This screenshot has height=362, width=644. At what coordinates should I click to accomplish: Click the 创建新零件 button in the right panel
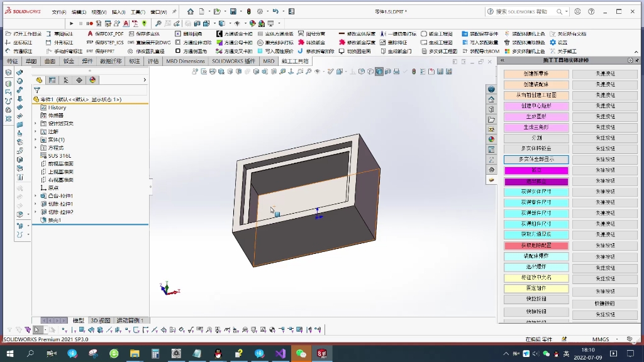click(x=535, y=74)
